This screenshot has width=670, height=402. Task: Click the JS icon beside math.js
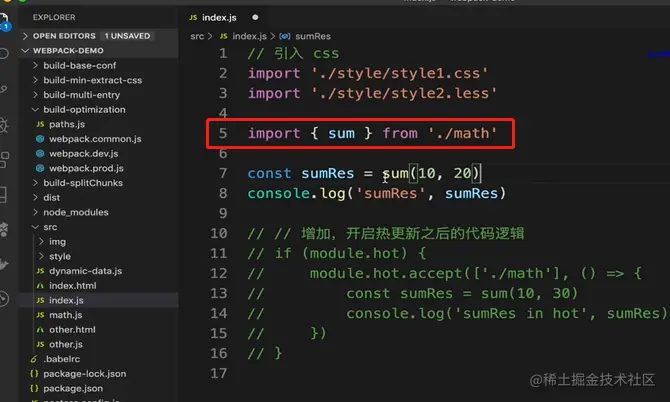(40, 315)
